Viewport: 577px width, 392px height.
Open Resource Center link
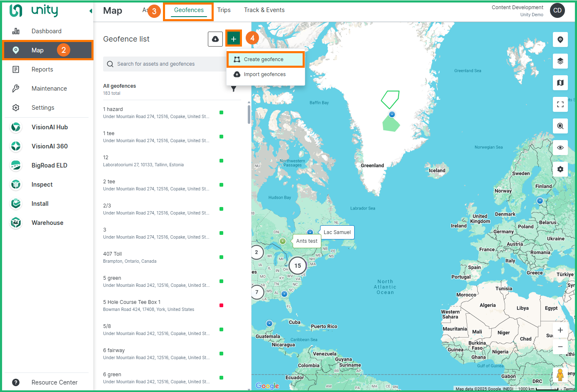[54, 382]
